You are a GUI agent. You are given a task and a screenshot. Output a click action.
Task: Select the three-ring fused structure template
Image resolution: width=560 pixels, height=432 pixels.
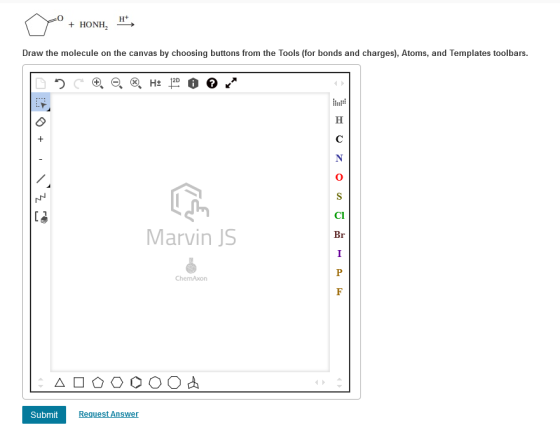tap(193, 383)
